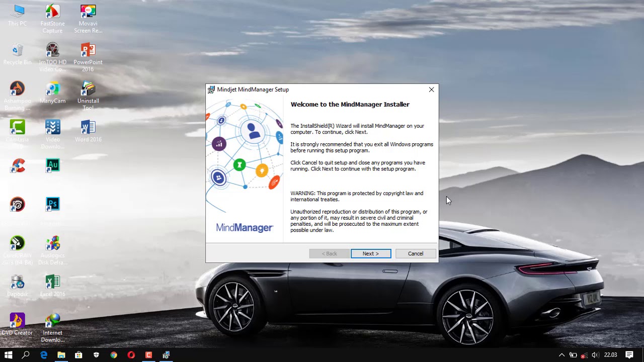
Task: Open taskbar search
Action: point(26,355)
